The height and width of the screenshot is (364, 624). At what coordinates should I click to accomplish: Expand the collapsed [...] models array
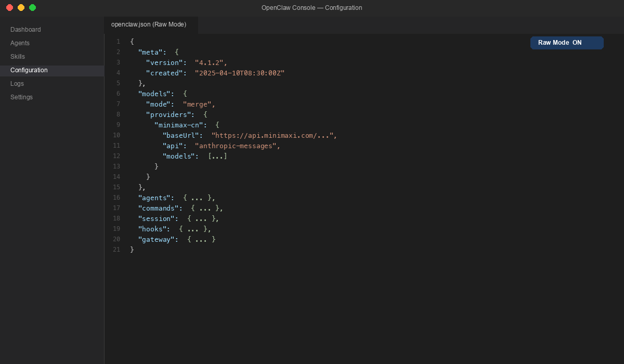217,156
